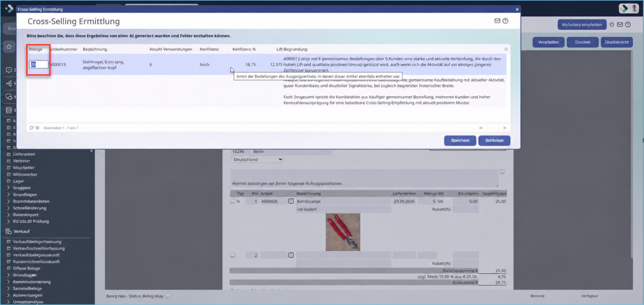The width and height of the screenshot is (644, 305).
Task: Open the Verkauf section icon in sidebar
Action: (x=8, y=231)
